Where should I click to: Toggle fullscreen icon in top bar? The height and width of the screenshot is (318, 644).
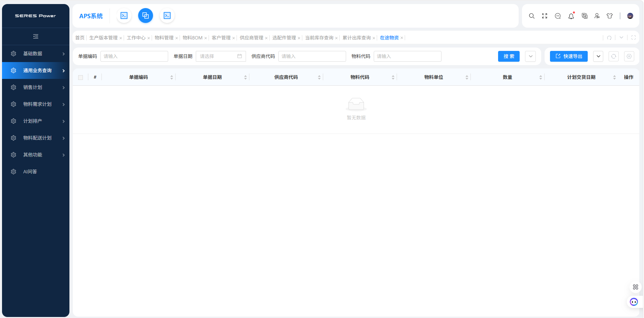(x=545, y=16)
